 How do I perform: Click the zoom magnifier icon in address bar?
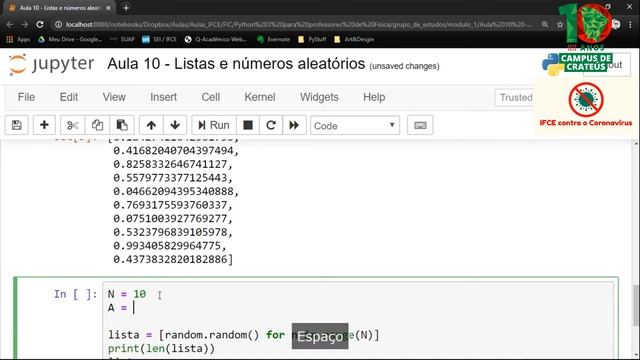[545, 24]
